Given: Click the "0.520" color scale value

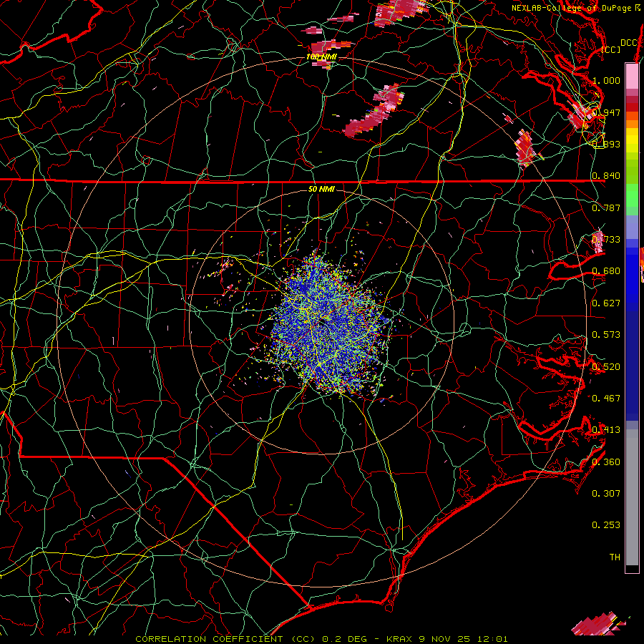Looking at the screenshot, I should [x=606, y=367].
